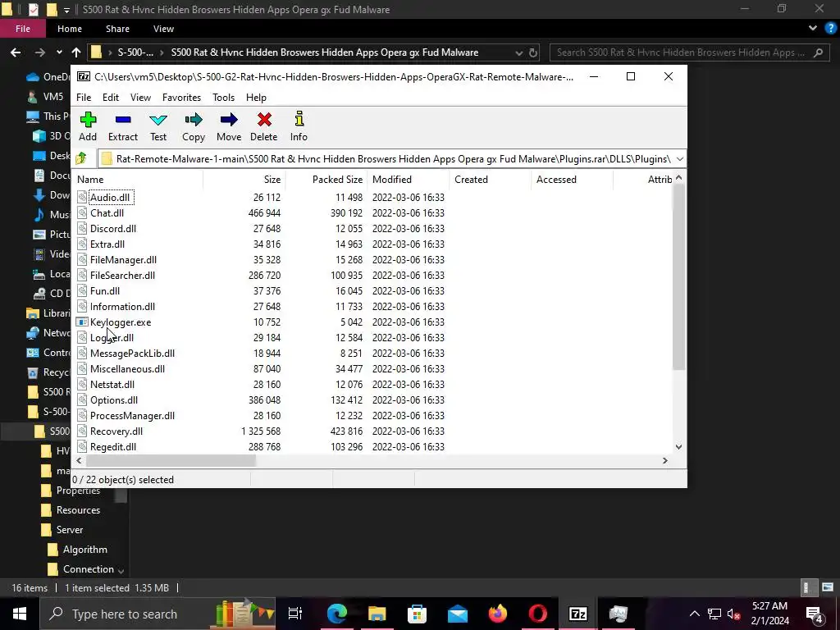Expand 7-Zip address path dropdown

680,158
